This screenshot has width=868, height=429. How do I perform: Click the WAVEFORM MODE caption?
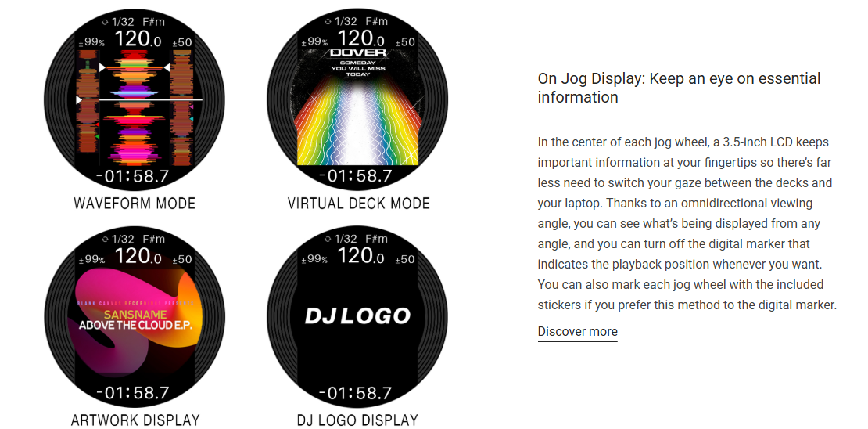coord(135,204)
